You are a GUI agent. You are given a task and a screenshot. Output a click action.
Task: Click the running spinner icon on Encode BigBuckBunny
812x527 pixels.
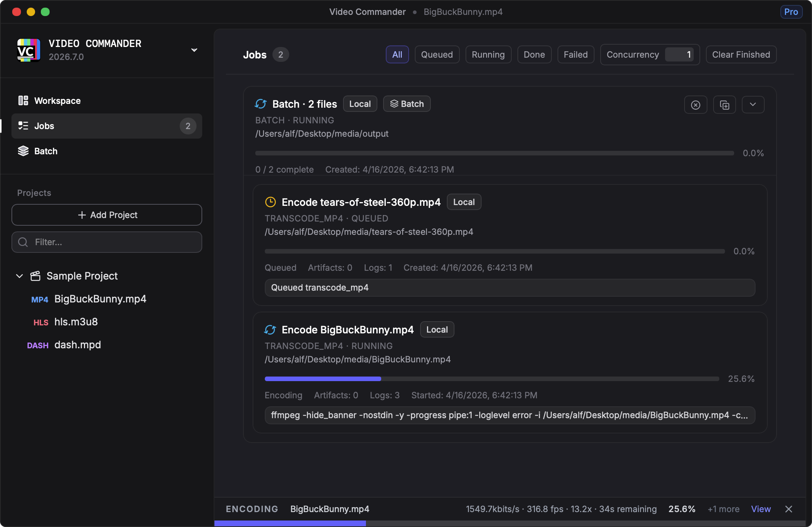click(x=270, y=330)
